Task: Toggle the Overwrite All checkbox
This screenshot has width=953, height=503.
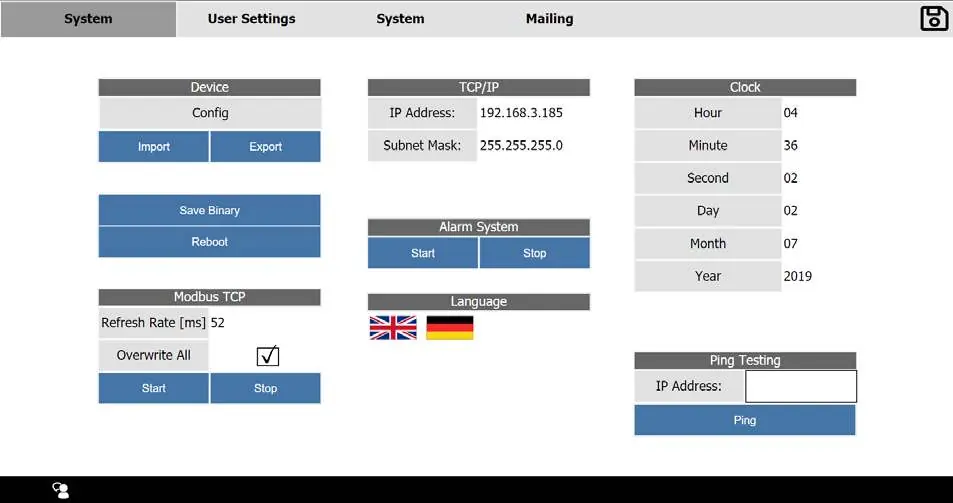Action: (x=267, y=356)
